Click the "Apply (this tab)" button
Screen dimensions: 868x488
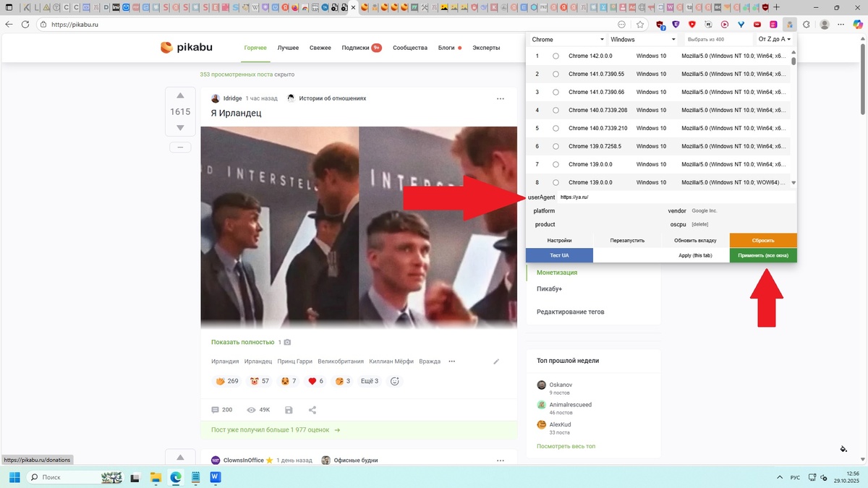(x=695, y=255)
